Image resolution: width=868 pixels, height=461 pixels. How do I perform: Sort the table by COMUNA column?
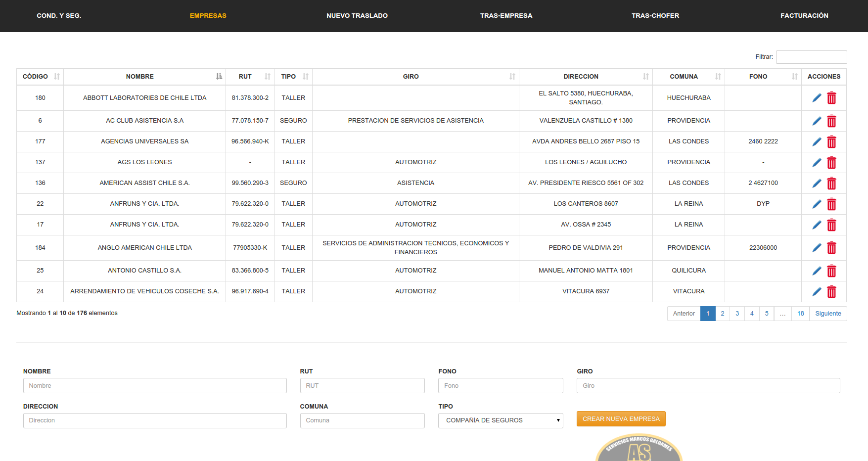(688, 77)
